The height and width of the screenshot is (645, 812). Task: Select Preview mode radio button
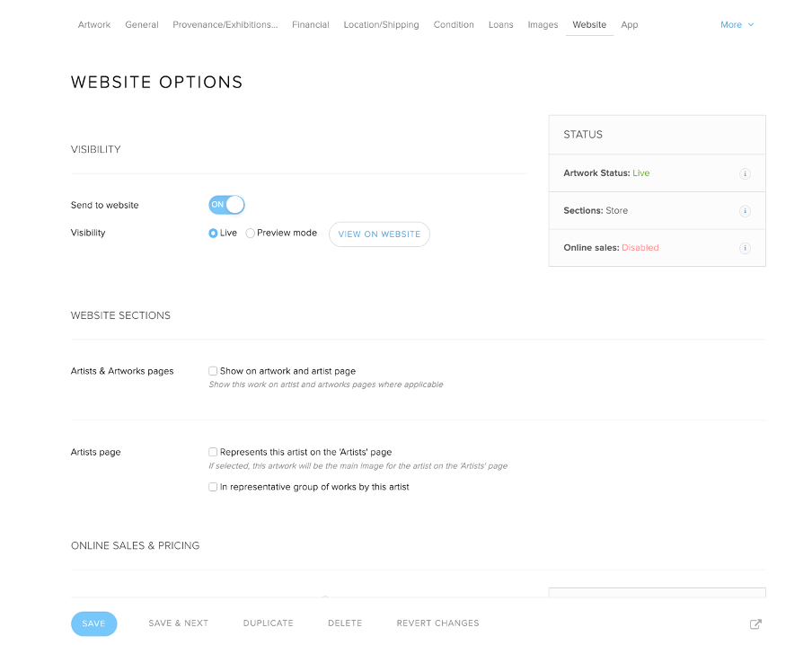point(250,234)
